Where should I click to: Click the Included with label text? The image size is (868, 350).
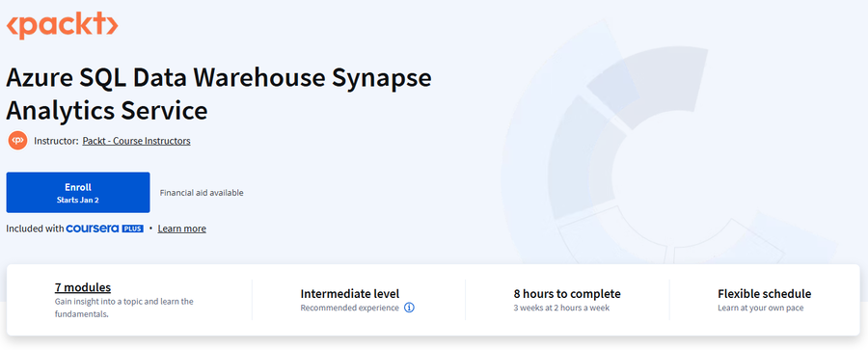(x=35, y=229)
